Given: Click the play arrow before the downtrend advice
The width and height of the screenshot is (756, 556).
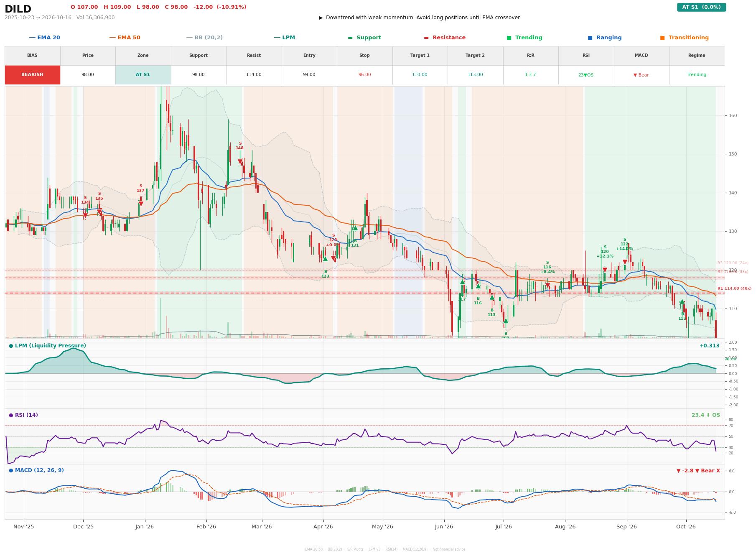Looking at the screenshot, I should click(321, 18).
